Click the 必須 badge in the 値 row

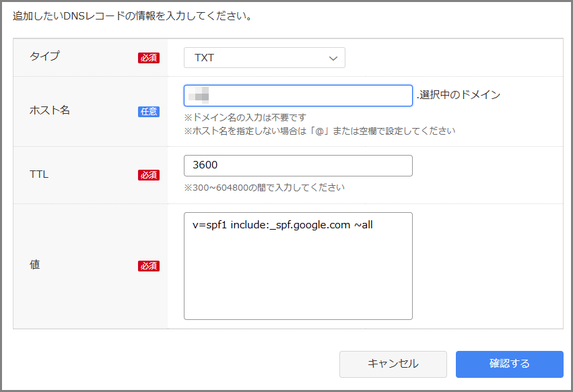pyautogui.click(x=149, y=266)
